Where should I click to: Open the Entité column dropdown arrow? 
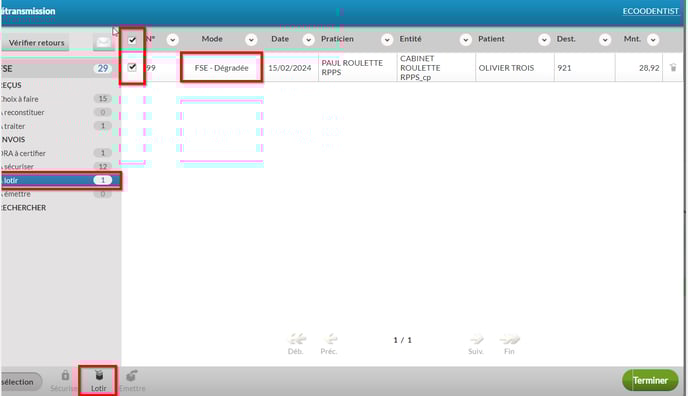tap(466, 40)
